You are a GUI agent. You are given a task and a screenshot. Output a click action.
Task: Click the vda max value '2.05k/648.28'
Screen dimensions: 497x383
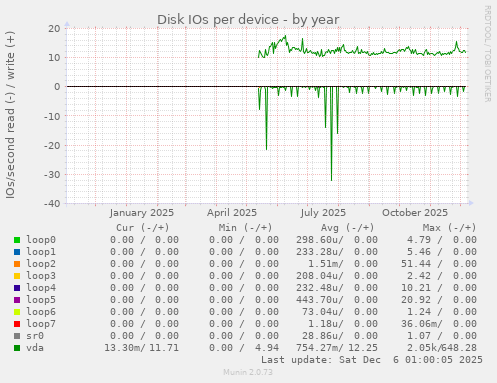(442, 348)
